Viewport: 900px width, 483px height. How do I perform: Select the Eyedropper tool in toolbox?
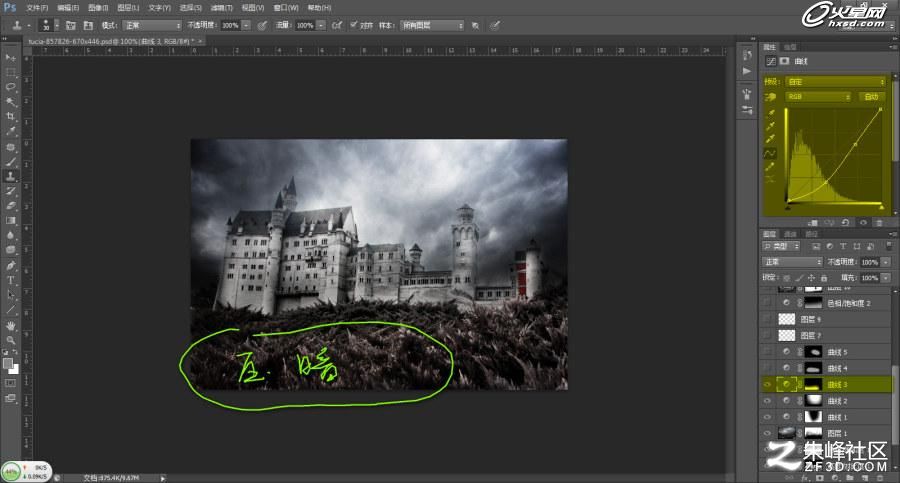[x=10, y=132]
